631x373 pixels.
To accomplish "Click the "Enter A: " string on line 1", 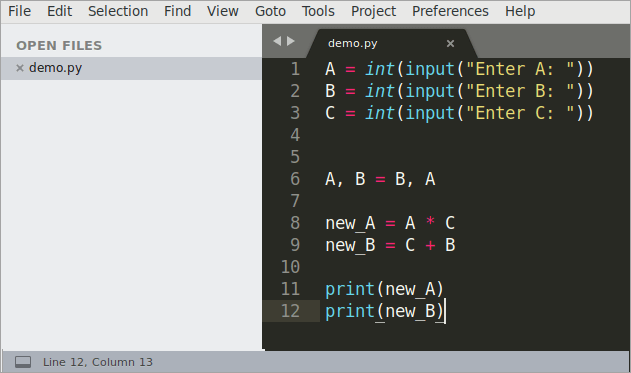I will pyautogui.click(x=520, y=69).
